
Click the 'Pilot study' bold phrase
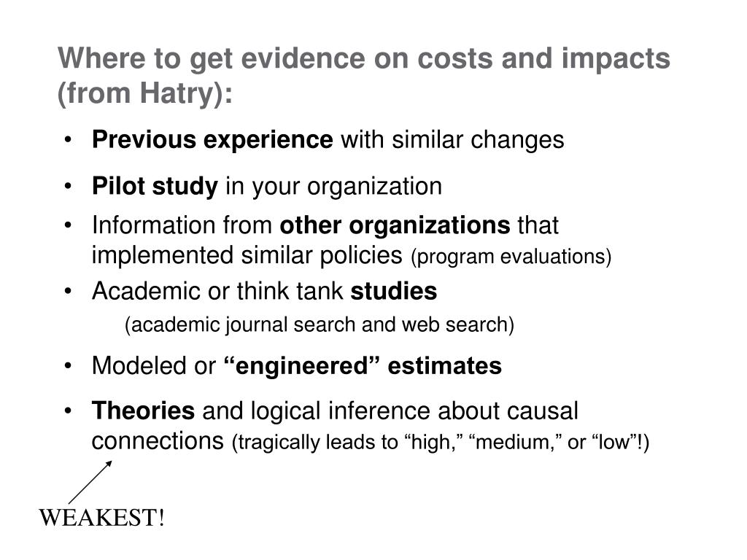click(x=155, y=186)
